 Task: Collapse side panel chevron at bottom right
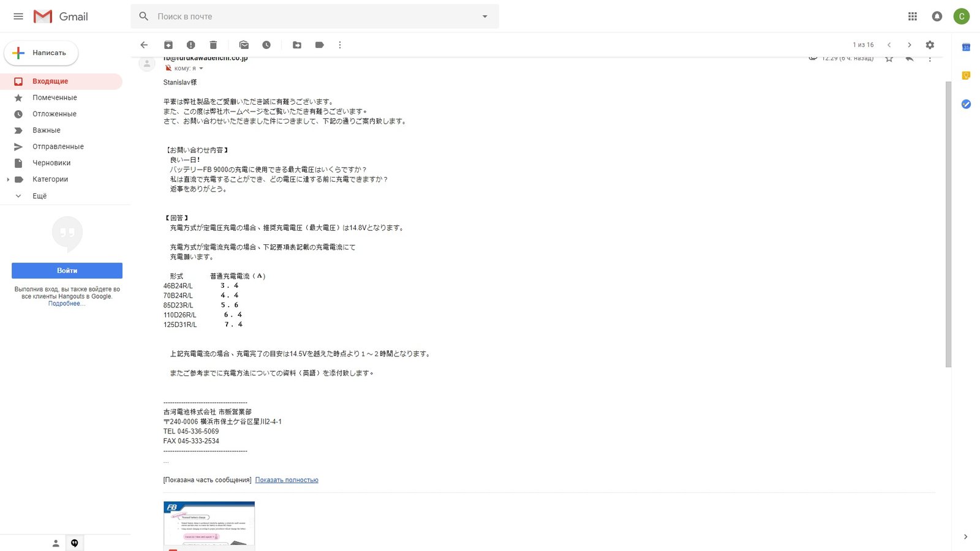pos(966,537)
